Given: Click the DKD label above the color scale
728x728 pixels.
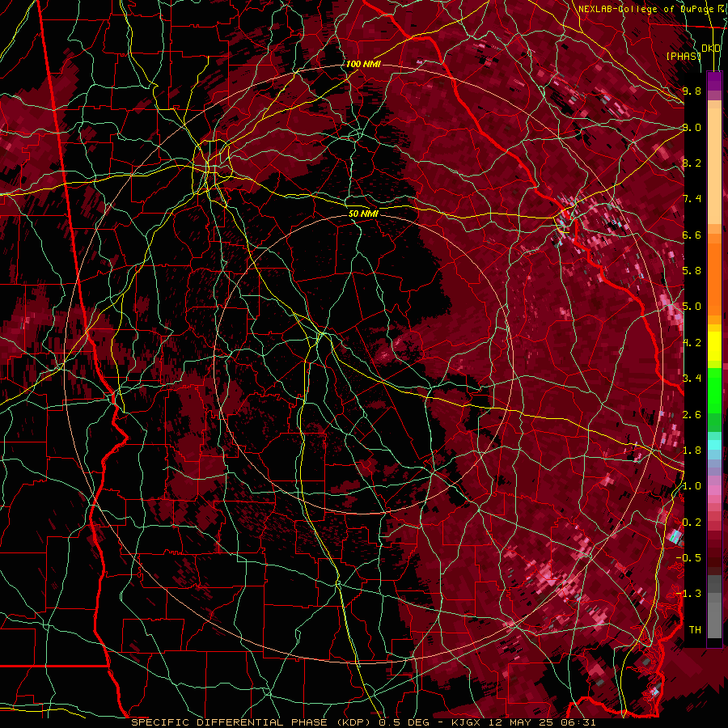Looking at the screenshot, I should [x=711, y=49].
